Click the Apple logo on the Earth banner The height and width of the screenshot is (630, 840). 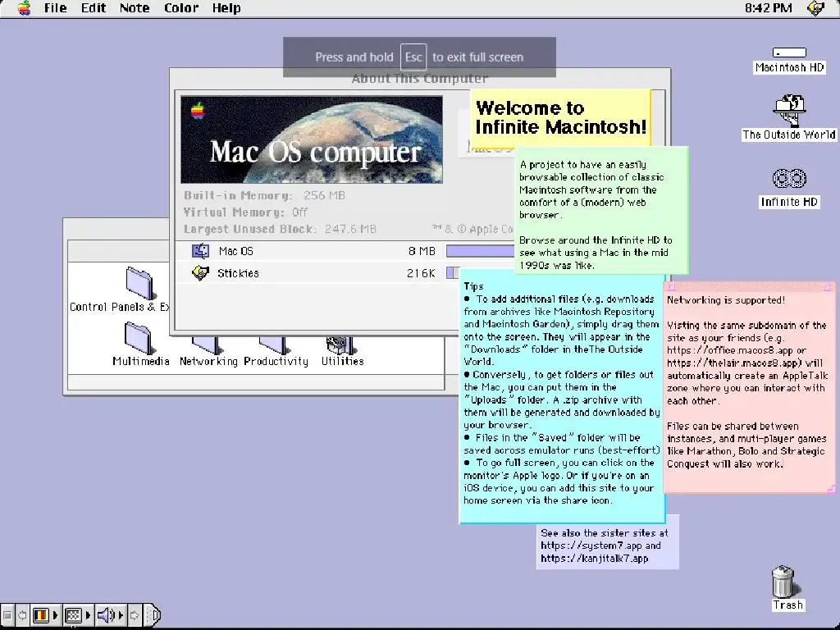click(x=198, y=111)
